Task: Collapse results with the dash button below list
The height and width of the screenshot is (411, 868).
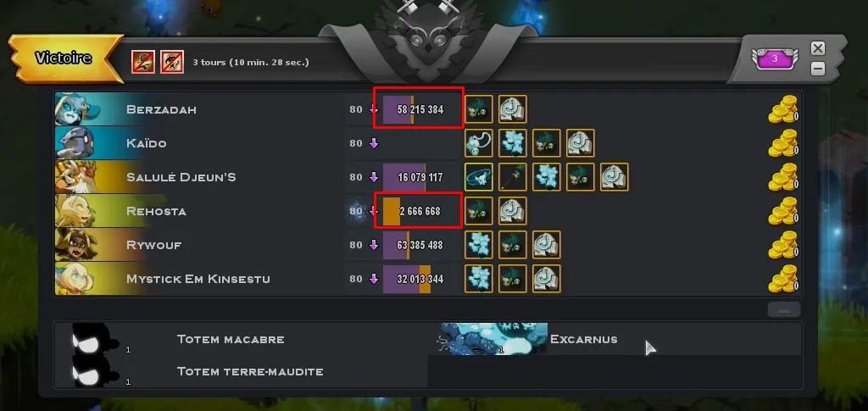Action: pos(784,310)
